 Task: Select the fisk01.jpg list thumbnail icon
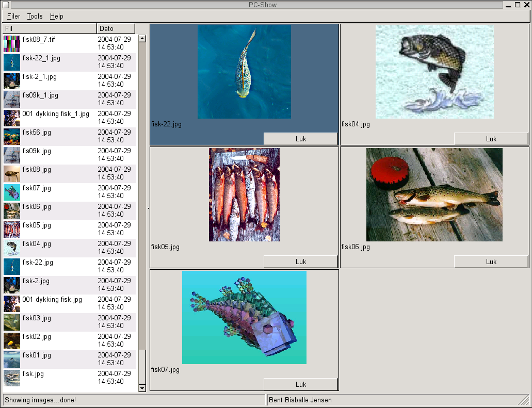[x=12, y=360]
